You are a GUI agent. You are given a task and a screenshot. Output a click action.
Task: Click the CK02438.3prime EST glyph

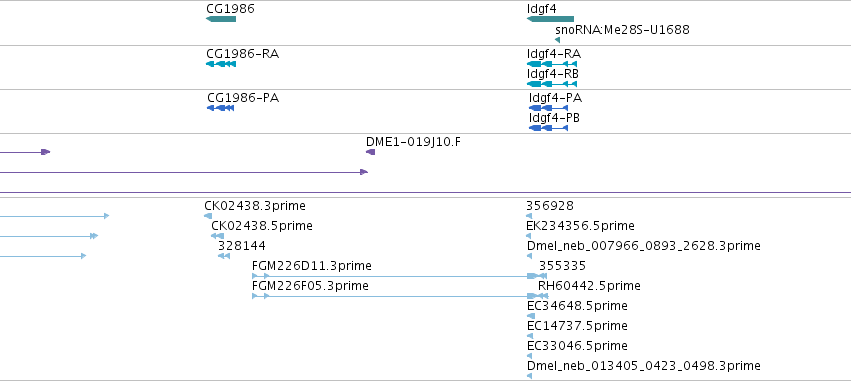[x=208, y=216]
